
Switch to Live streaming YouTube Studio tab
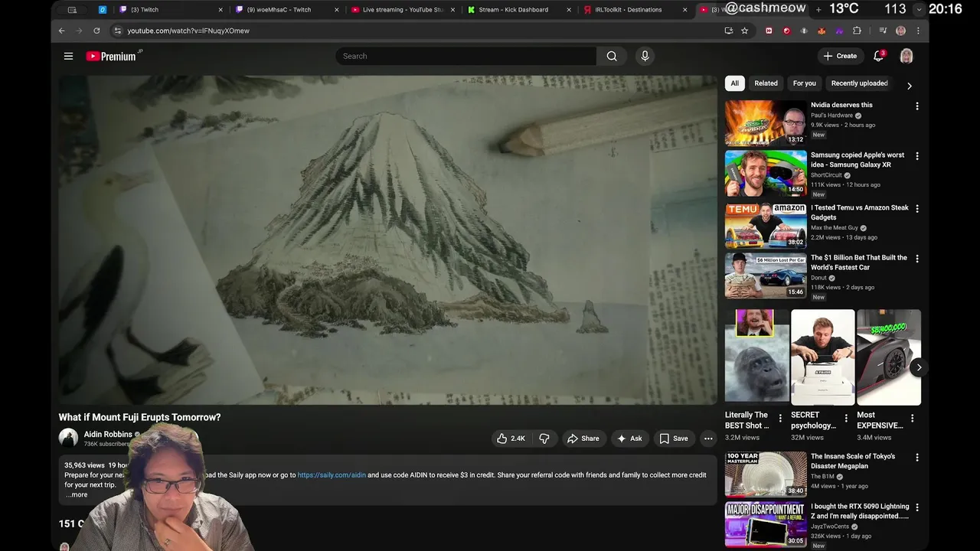tap(401, 10)
